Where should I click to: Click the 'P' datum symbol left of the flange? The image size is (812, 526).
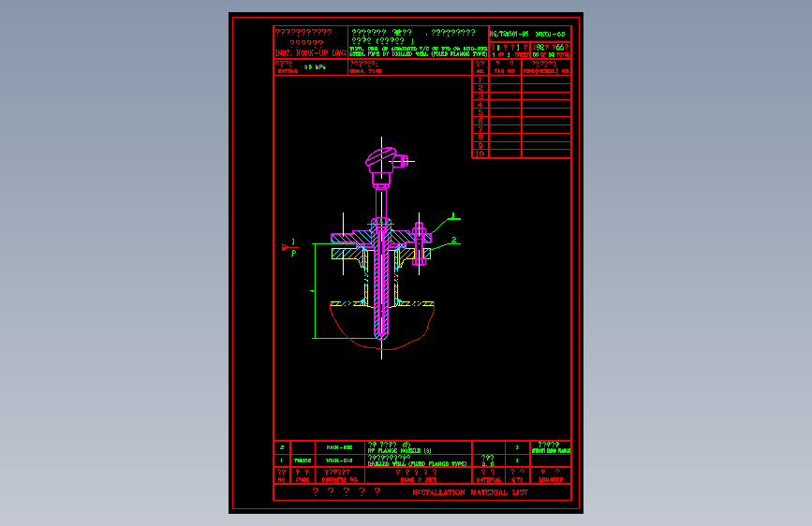pyautogui.click(x=294, y=253)
